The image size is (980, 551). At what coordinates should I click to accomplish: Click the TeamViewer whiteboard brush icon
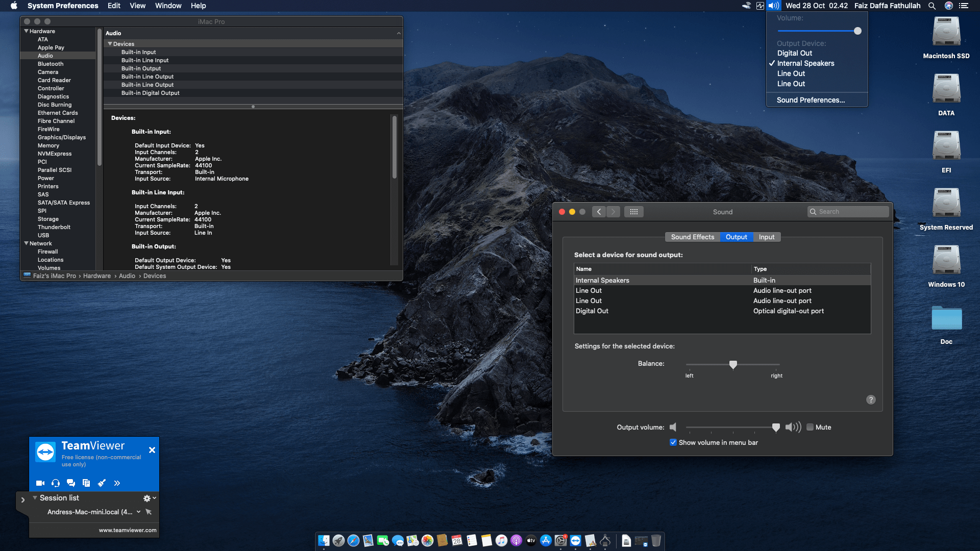tap(102, 483)
